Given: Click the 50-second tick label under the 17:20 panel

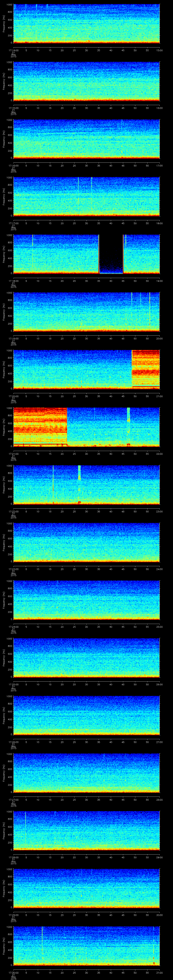Looking at the screenshot, I should point(135,396).
